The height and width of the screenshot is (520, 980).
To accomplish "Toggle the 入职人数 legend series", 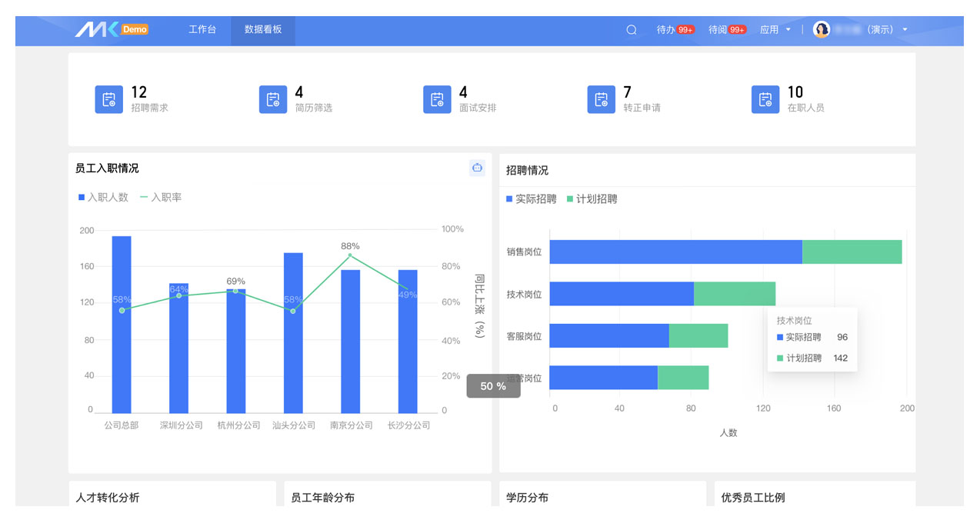I will pyautogui.click(x=103, y=198).
